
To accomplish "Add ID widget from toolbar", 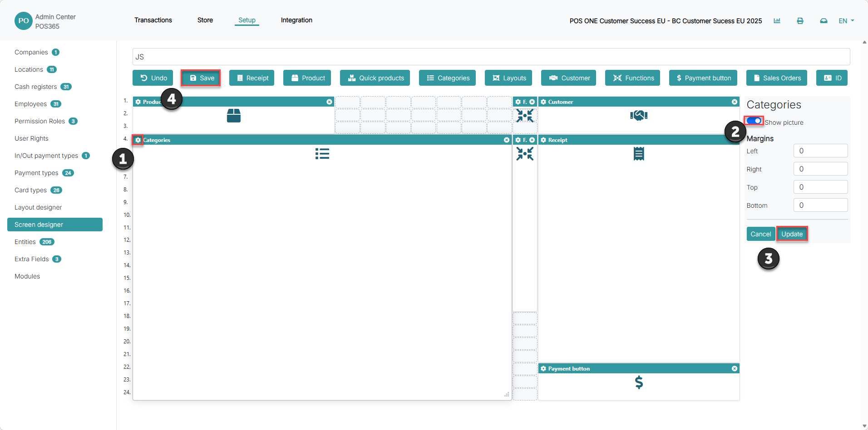I will point(832,78).
